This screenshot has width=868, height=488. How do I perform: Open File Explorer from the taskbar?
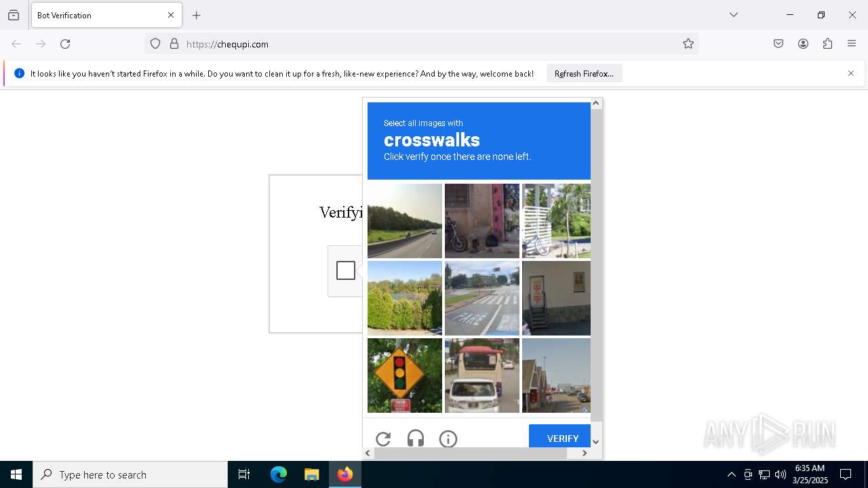coord(311,474)
